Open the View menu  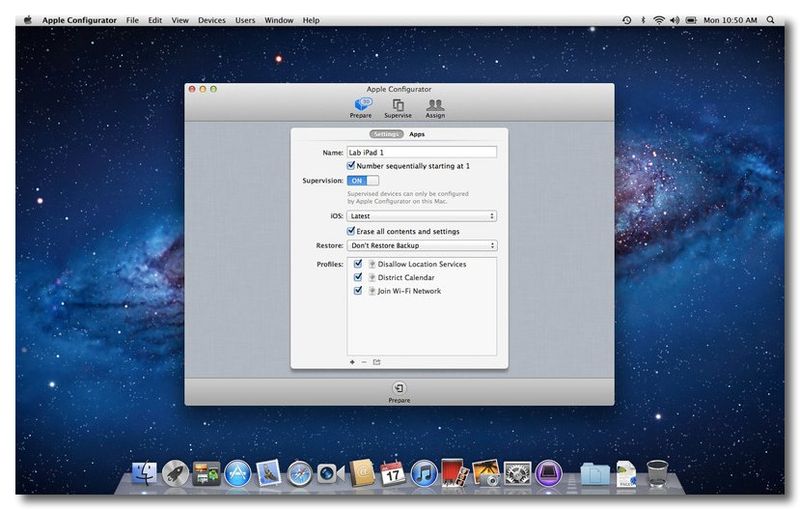(180, 20)
